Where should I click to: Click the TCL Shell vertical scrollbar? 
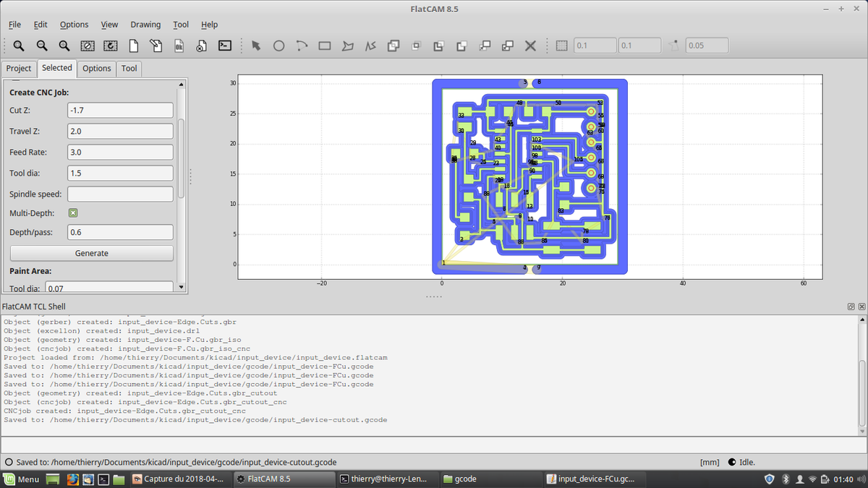pos(861,375)
